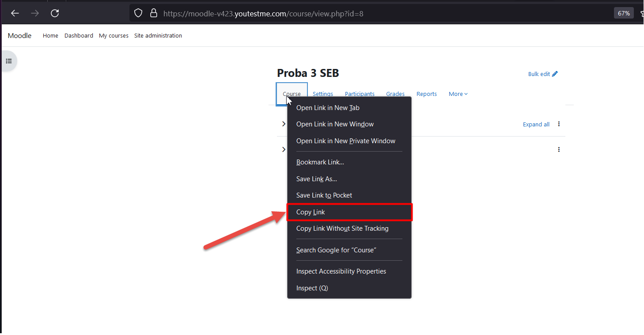Select Inspect (Q) from context menu

[x=312, y=288]
